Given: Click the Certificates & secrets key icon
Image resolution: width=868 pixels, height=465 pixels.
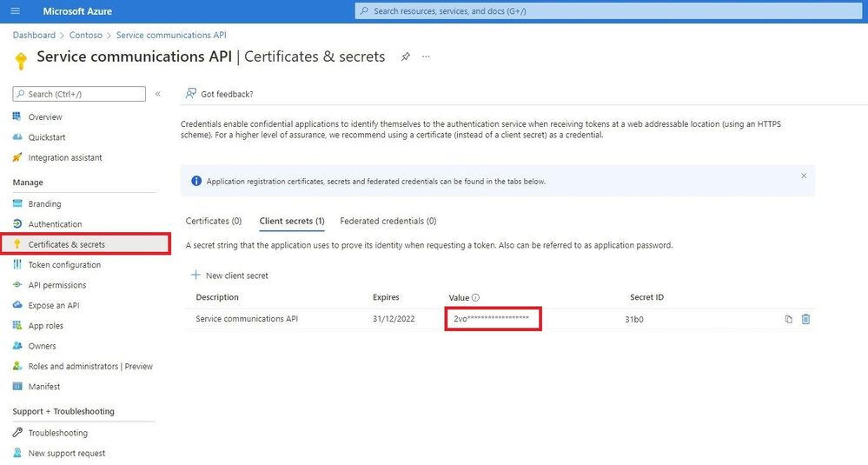Looking at the screenshot, I should pos(17,244).
